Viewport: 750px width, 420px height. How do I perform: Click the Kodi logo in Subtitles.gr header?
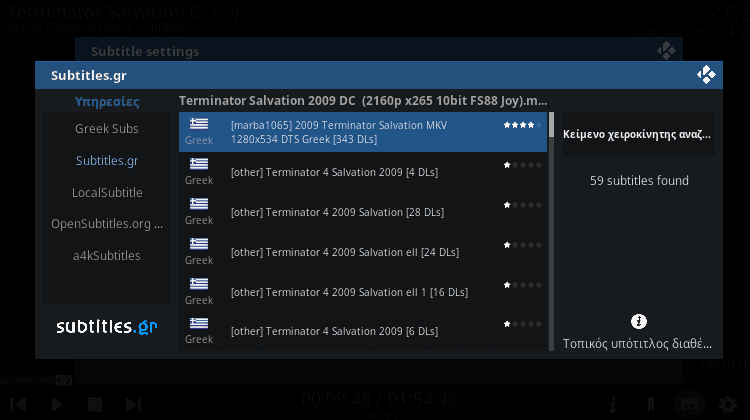tap(706, 75)
